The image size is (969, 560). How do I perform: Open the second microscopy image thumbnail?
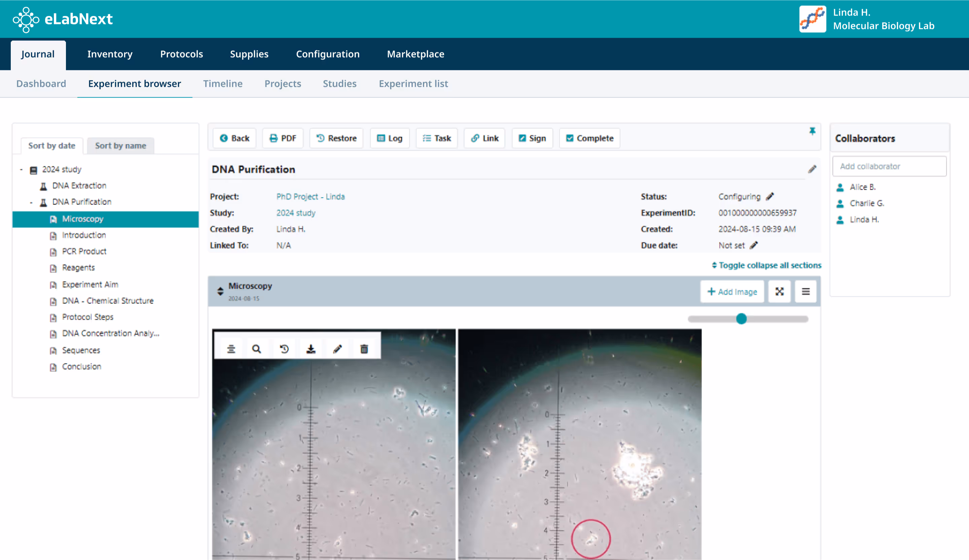[x=579, y=444]
